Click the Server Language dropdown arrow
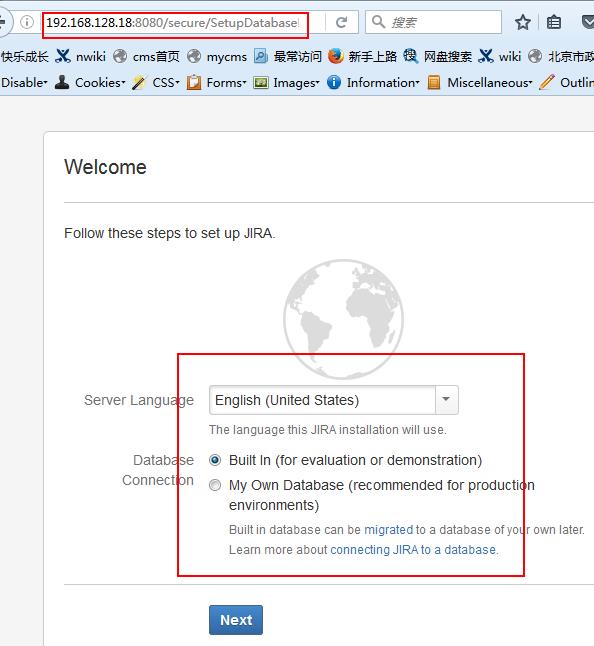The image size is (594, 646). click(447, 400)
